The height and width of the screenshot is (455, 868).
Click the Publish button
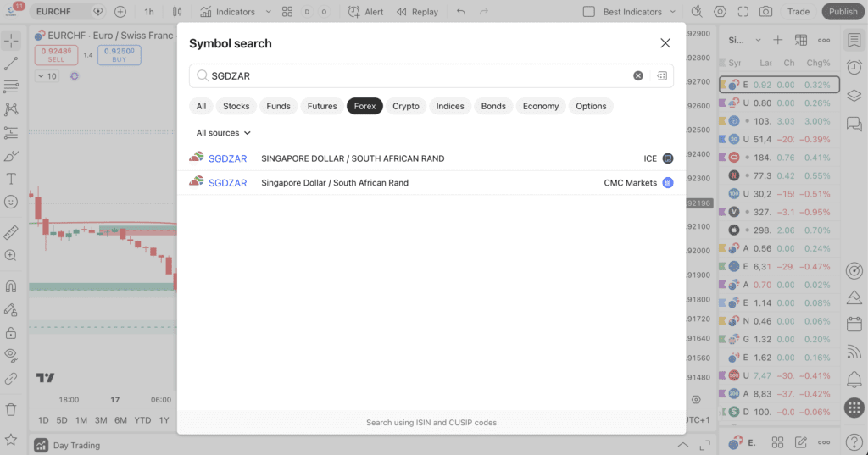coord(843,12)
